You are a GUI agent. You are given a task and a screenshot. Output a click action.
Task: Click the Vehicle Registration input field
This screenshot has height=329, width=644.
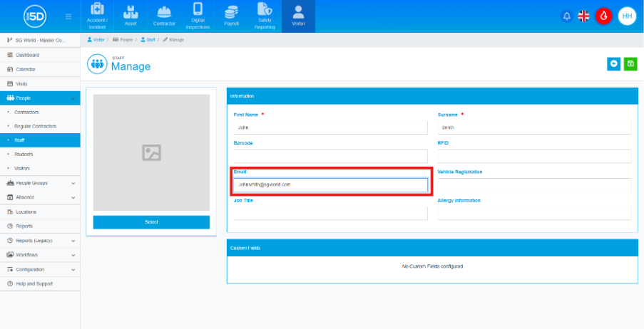point(534,185)
